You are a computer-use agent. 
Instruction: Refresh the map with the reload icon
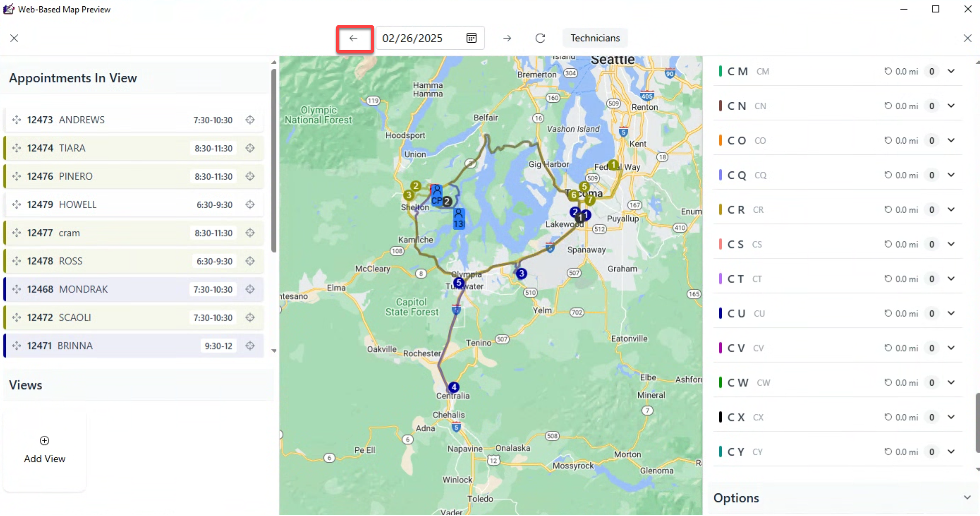(540, 39)
